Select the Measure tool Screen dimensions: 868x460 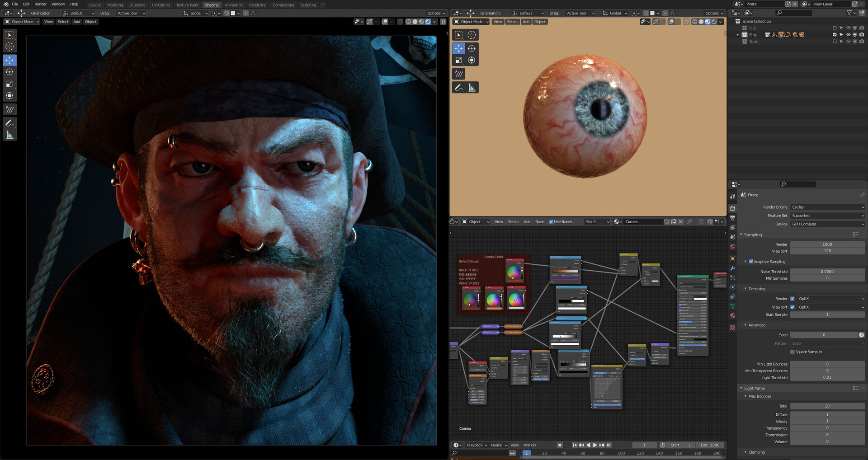[x=9, y=134]
